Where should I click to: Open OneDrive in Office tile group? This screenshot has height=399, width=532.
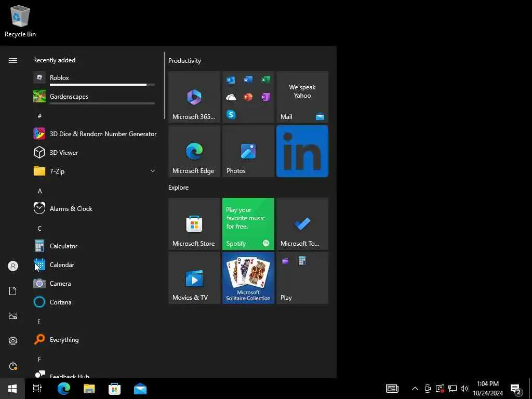[231, 97]
